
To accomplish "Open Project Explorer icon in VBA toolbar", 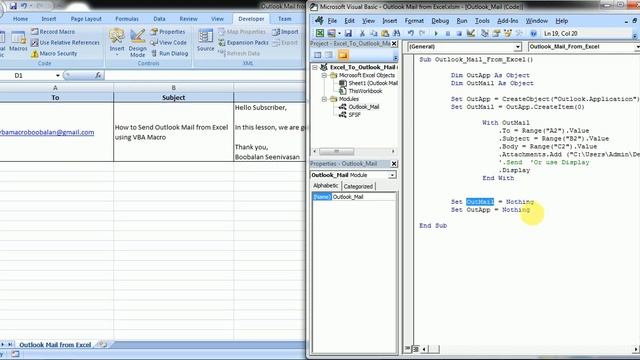I will pyautogui.click(x=484, y=33).
